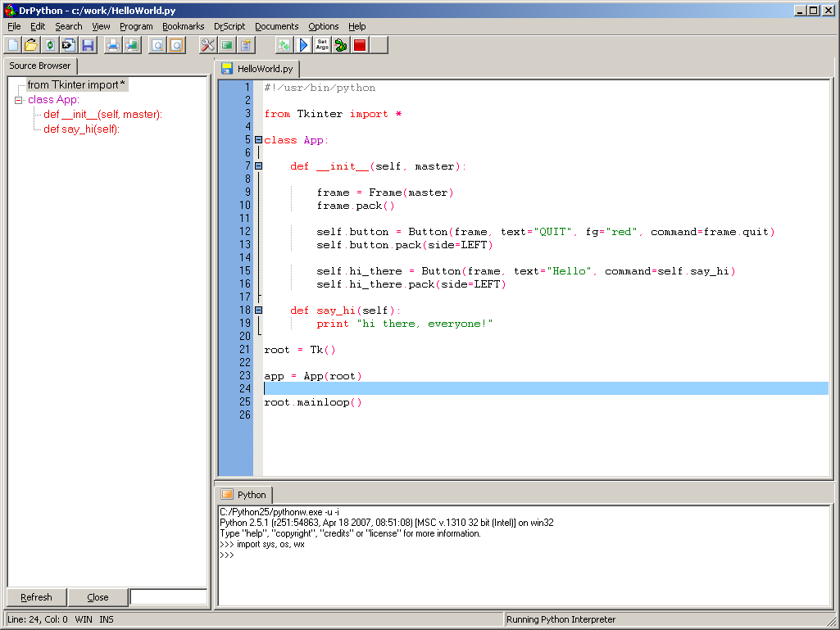The image size is (840, 630).
Task: Click the blank toolbar button after Stop
Action: 379,45
